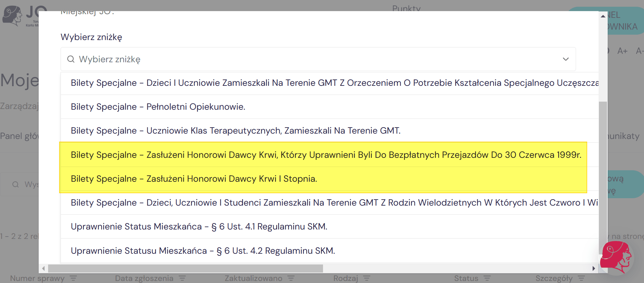Click the horizontal scrollbar left arrow
Viewport: 644px width, 283px height.
coord(43,269)
